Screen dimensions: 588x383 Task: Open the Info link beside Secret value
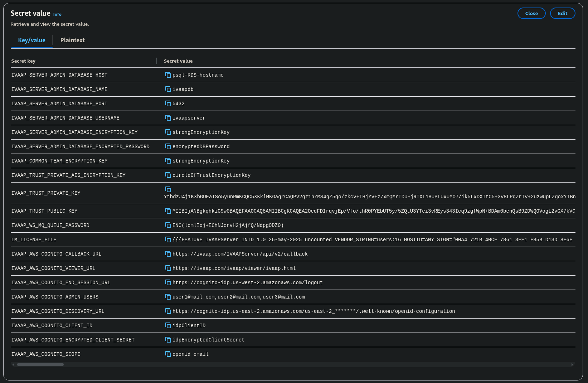[57, 14]
